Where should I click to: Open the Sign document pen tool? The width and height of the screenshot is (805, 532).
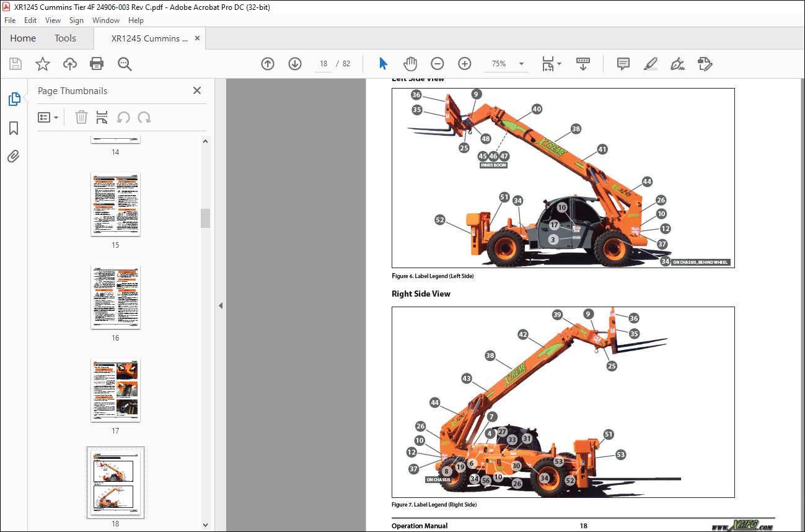click(678, 64)
